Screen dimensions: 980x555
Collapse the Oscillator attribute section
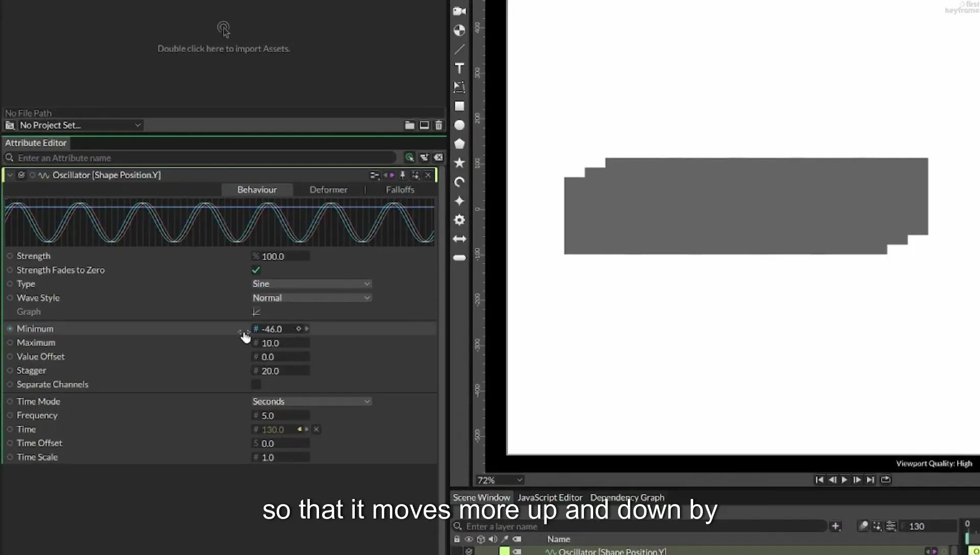pyautogui.click(x=10, y=175)
